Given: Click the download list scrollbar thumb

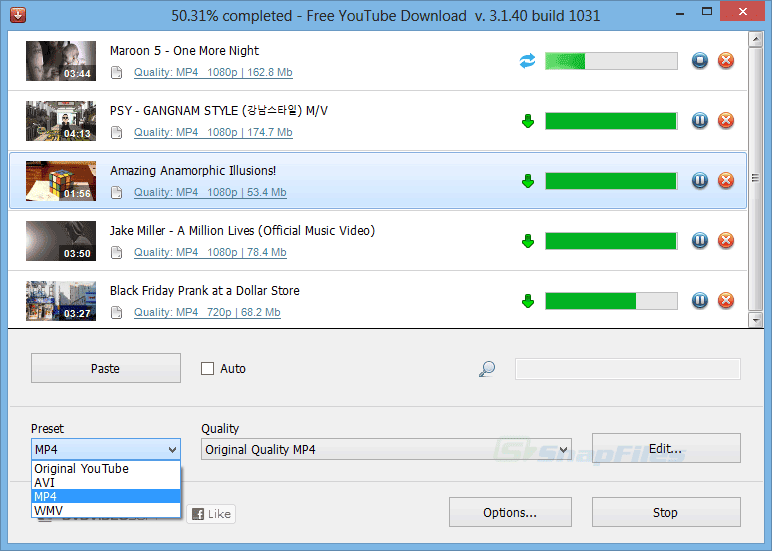Looking at the screenshot, I should [755, 178].
